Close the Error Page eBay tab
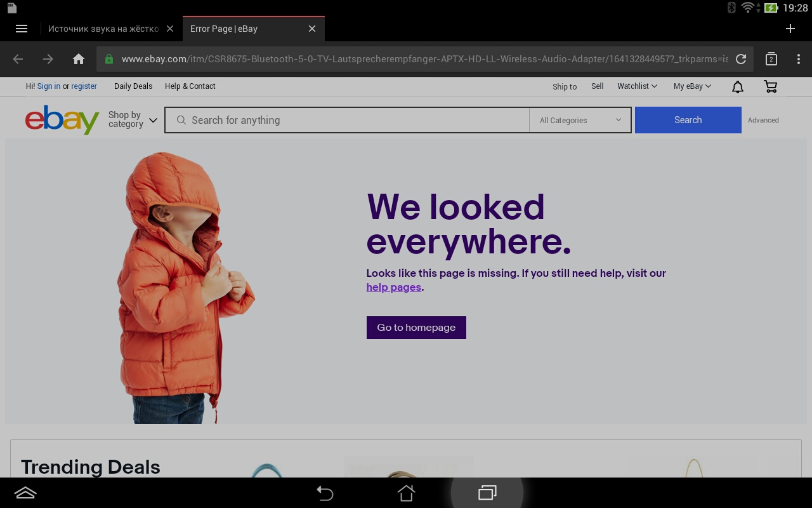The height and width of the screenshot is (508, 812). click(x=312, y=29)
